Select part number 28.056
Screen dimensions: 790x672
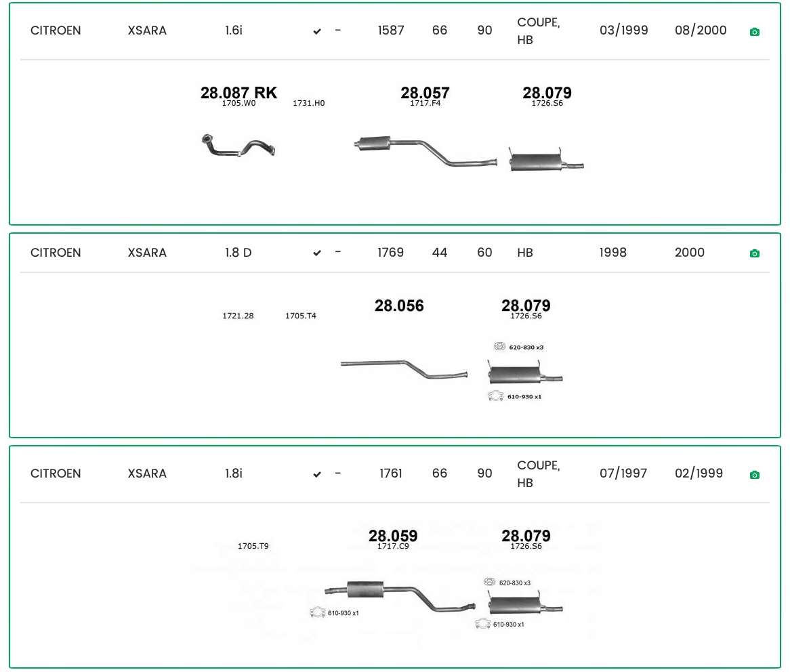point(399,306)
